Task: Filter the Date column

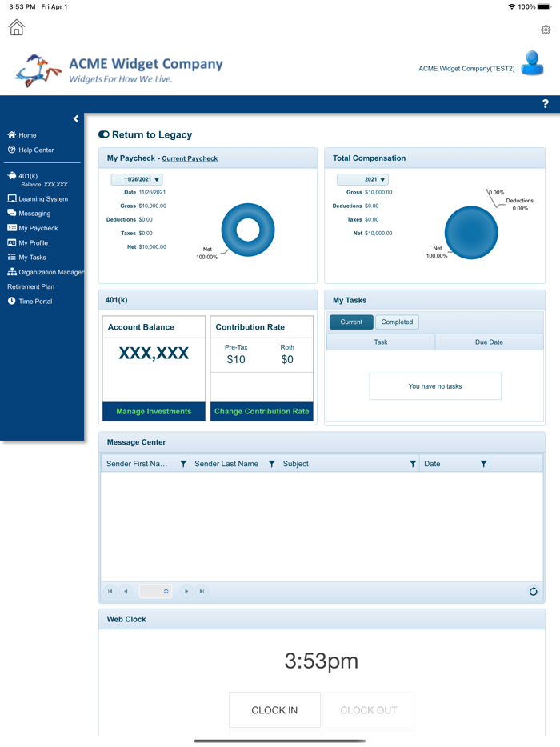Action: click(483, 464)
